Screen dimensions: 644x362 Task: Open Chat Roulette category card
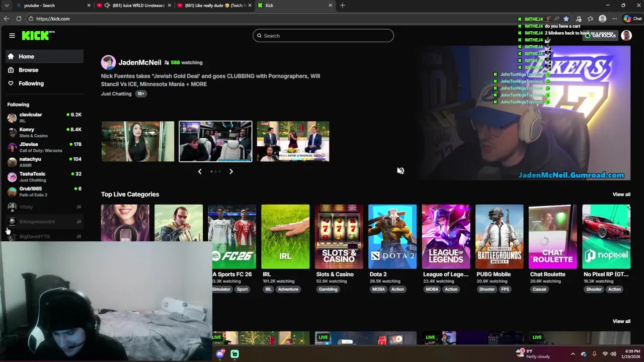[x=553, y=236]
